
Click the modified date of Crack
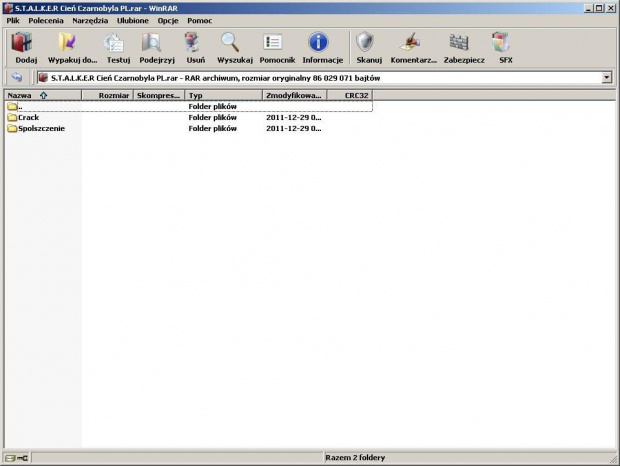click(x=293, y=117)
